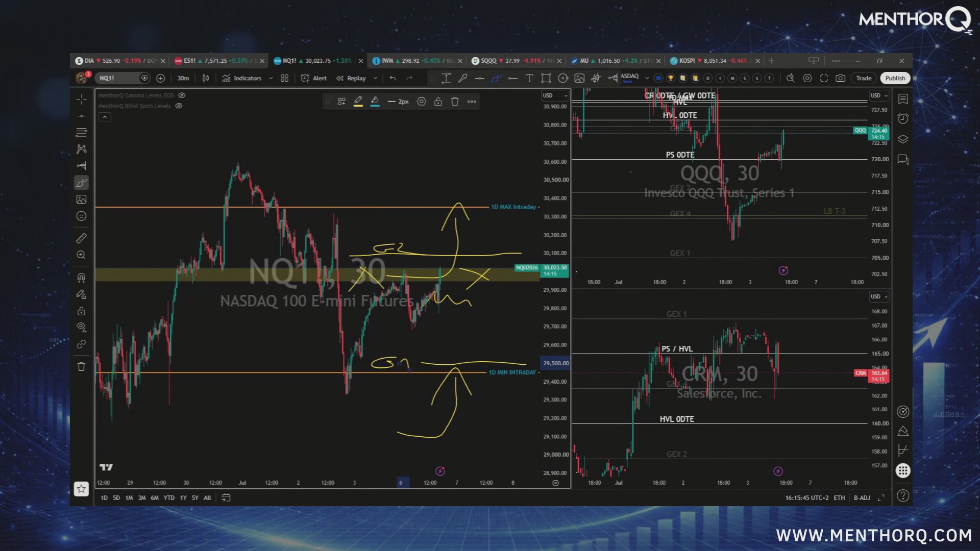Toggle B-ADJ adjustment setting
Screen dimensions: 980x551
pos(862,498)
